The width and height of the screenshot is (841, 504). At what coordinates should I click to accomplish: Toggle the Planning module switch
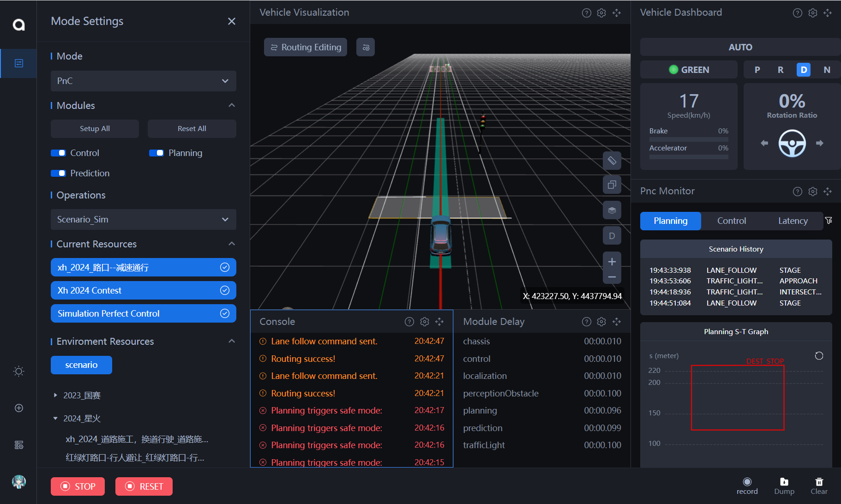[156, 153]
